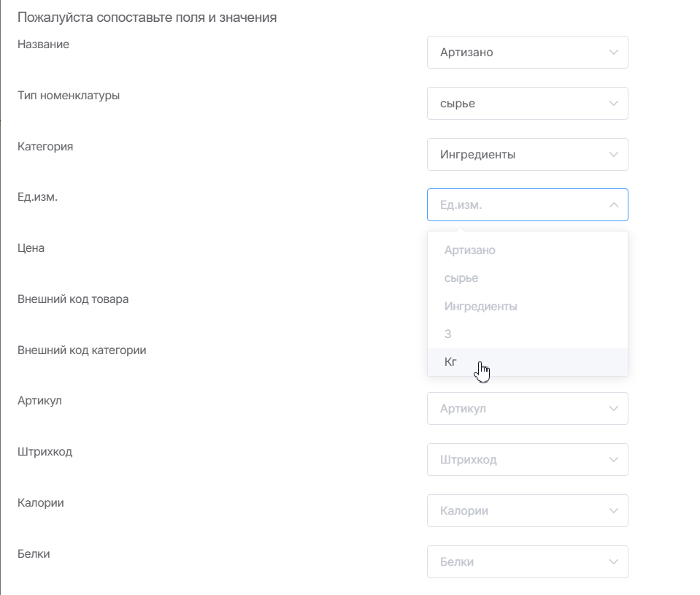Open the Штрихкод dropdown field
Image resolution: width=700 pixels, height=595 pixels.
[x=518, y=460]
